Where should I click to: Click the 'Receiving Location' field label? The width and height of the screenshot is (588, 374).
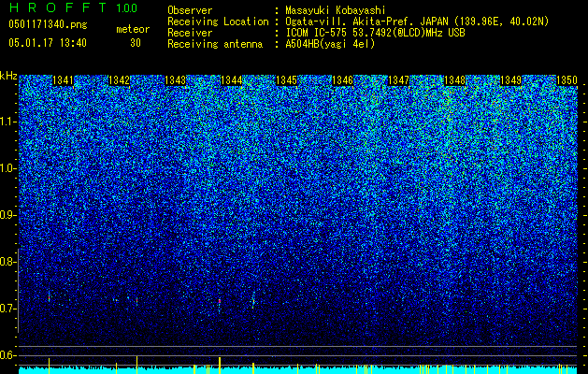click(x=218, y=22)
